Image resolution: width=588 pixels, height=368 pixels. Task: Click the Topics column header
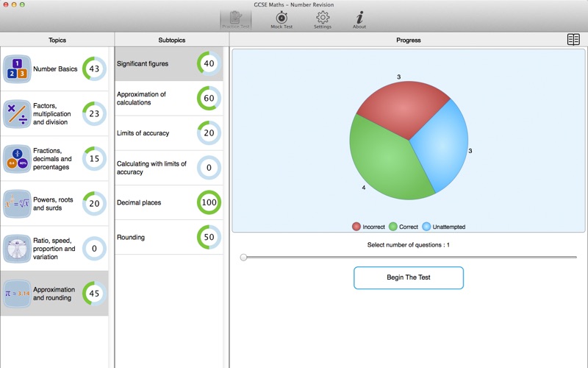57,40
